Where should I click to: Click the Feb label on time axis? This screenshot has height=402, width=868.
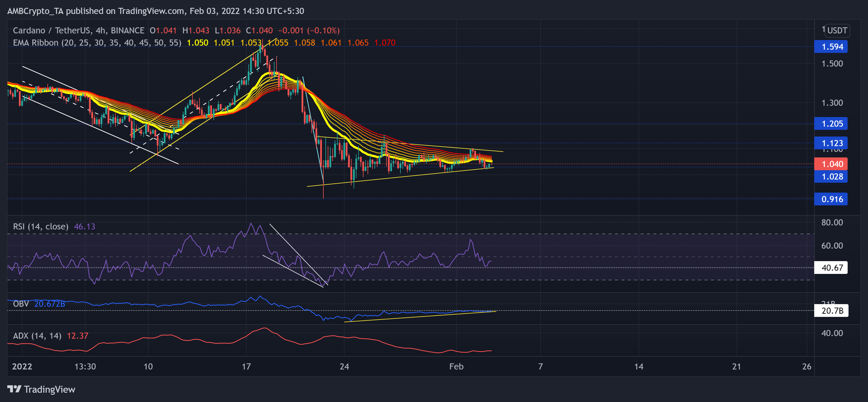[x=456, y=366]
